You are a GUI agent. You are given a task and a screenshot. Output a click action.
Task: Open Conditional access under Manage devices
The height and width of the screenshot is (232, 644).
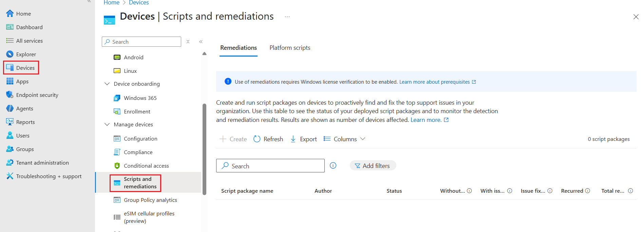coord(146,166)
